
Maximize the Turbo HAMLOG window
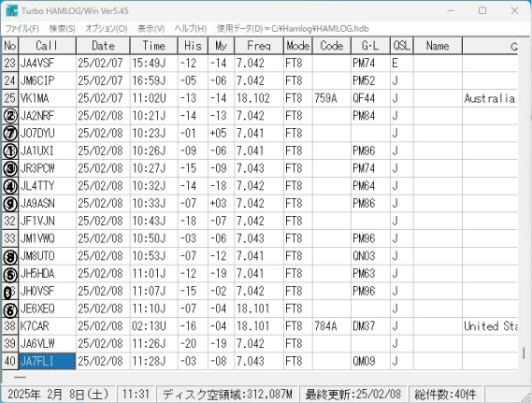click(x=482, y=11)
